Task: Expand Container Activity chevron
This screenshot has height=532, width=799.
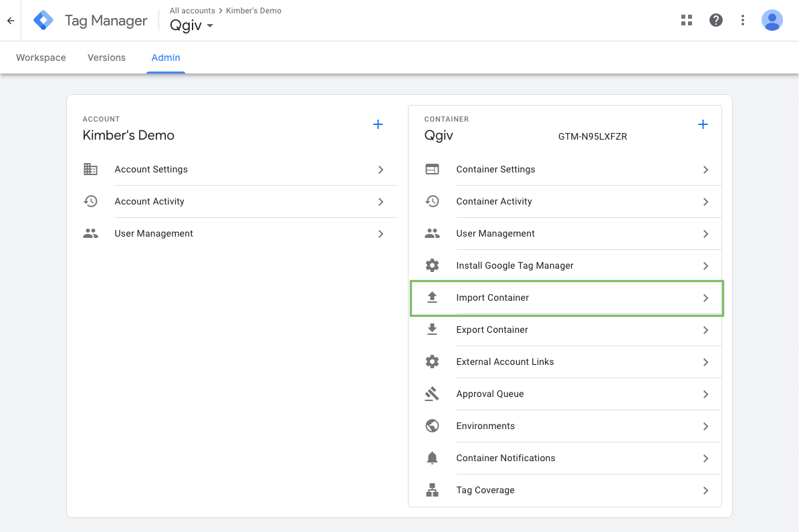Action: coord(706,202)
